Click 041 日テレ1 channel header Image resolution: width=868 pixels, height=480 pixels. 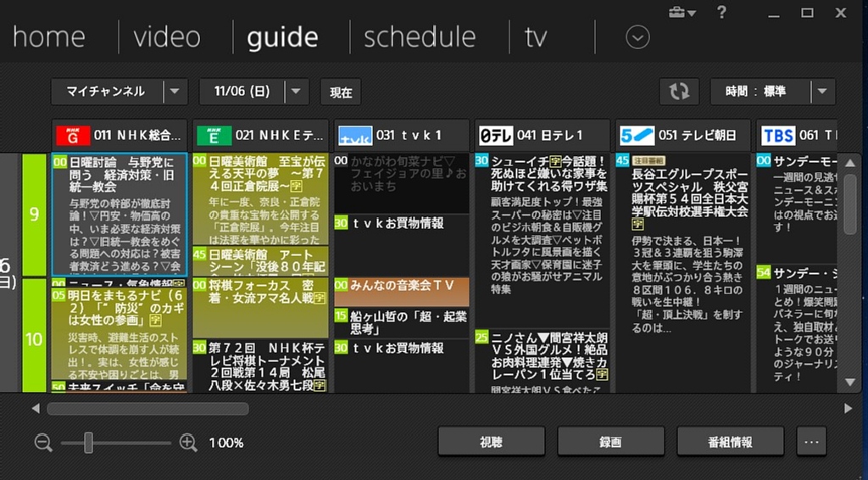click(542, 135)
